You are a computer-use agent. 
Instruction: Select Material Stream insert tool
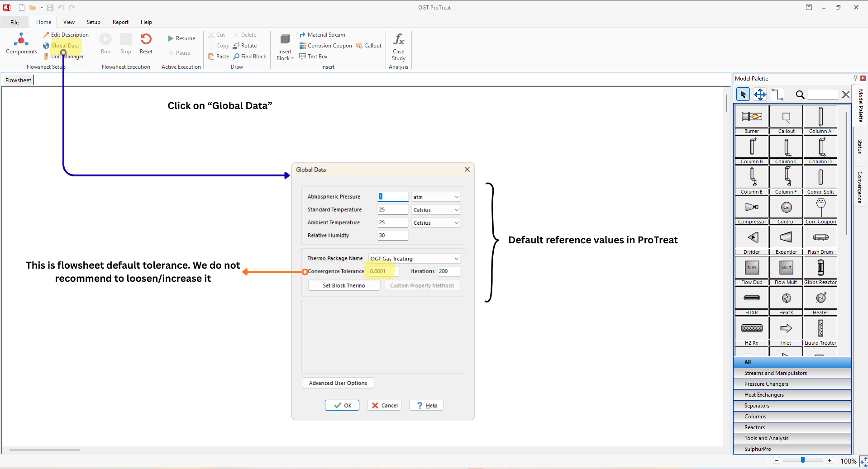[x=322, y=35]
